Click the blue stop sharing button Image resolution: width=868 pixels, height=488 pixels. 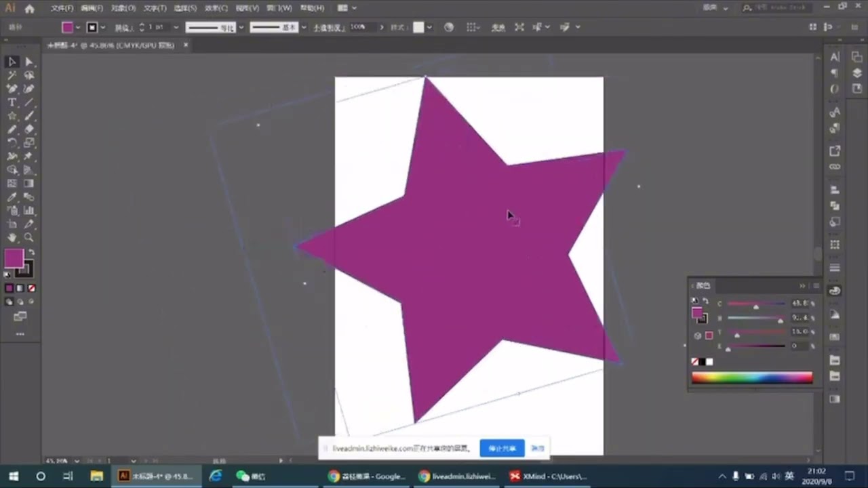tap(502, 448)
